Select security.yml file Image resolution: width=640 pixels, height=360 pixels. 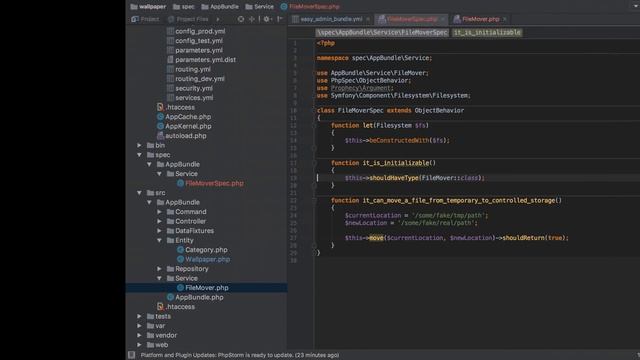pyautogui.click(x=194, y=88)
